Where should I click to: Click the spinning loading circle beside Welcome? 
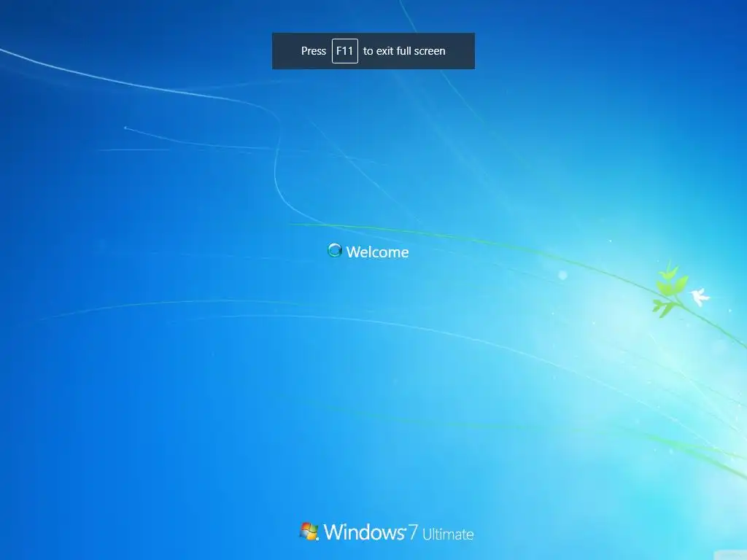pos(334,250)
